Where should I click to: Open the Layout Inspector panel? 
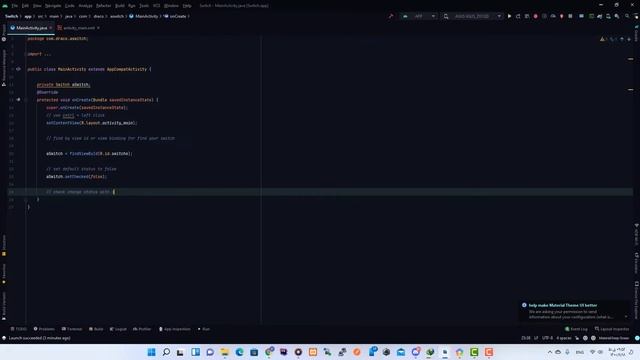[x=612, y=329]
